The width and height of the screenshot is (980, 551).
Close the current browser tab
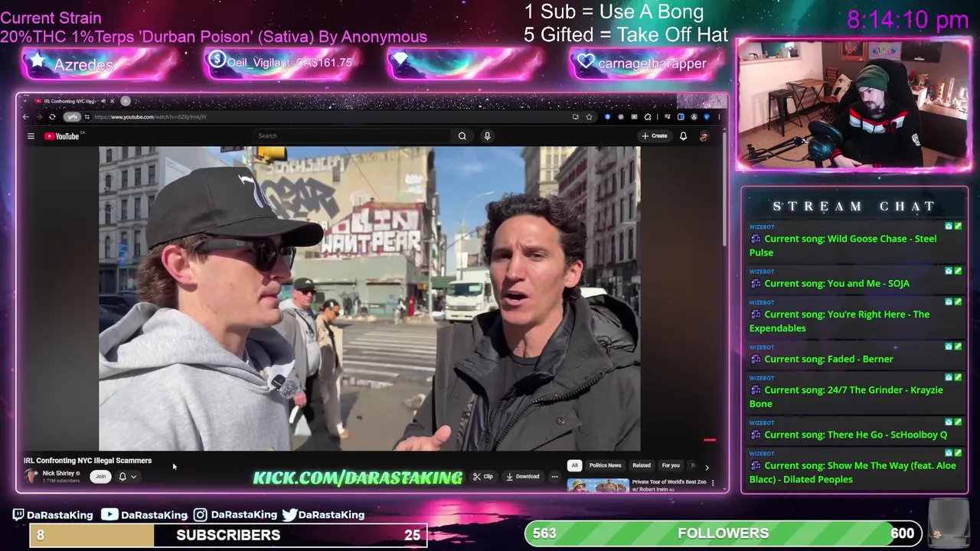click(112, 101)
